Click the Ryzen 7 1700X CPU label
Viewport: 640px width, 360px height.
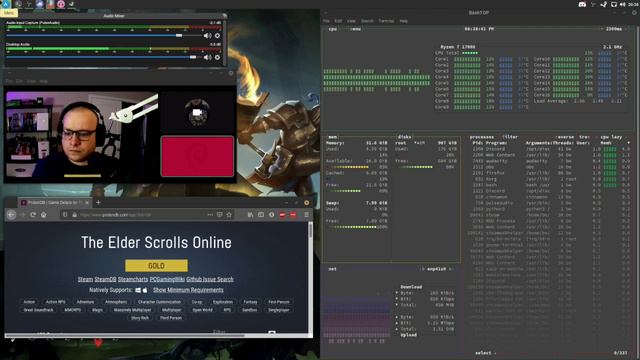tap(458, 47)
